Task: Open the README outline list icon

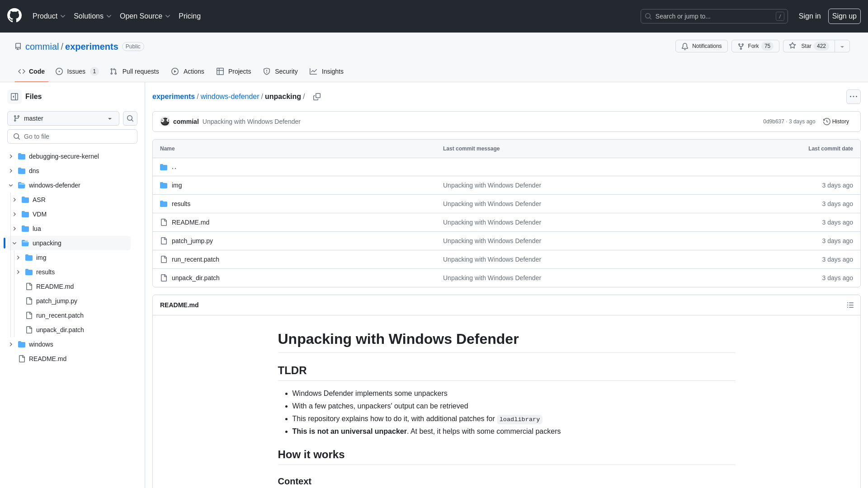Action: tap(850, 305)
